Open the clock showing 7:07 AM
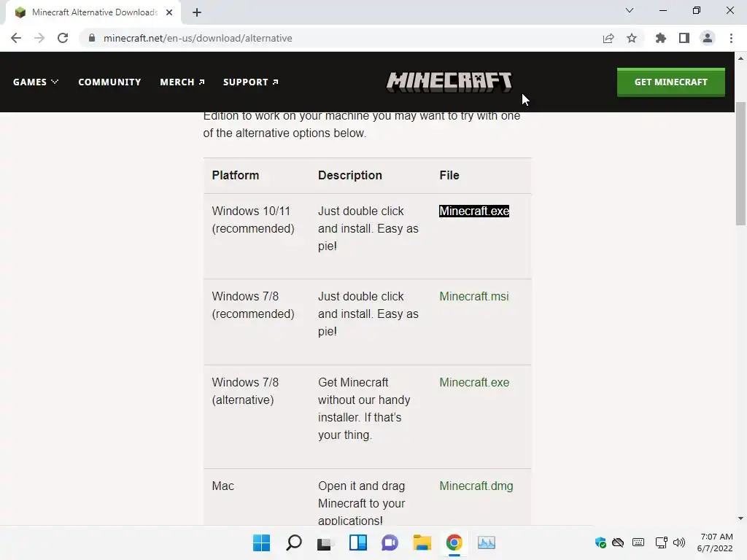747x560 pixels. (x=715, y=542)
